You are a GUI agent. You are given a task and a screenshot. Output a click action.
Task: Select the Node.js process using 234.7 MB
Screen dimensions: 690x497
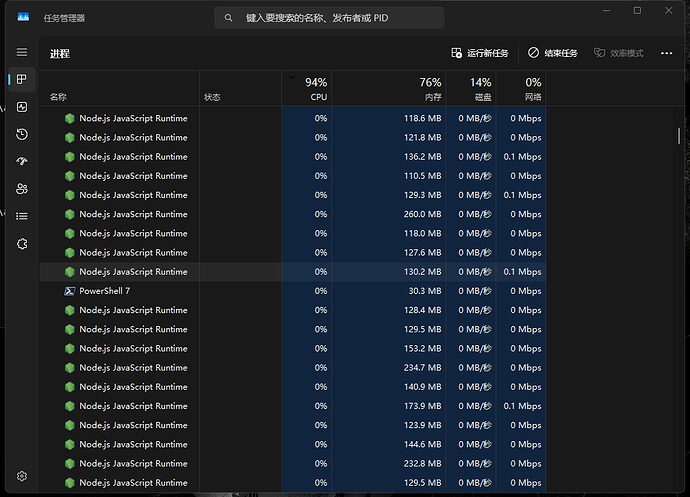click(293, 368)
